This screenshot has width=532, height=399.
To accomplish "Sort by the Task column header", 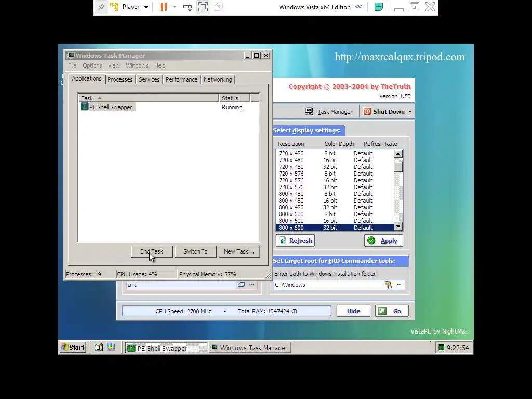I will point(149,98).
